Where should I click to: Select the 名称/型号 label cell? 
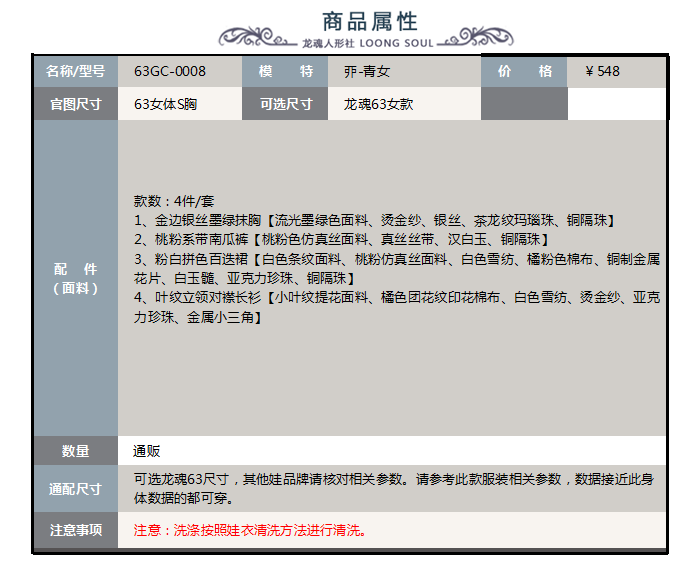(x=75, y=72)
